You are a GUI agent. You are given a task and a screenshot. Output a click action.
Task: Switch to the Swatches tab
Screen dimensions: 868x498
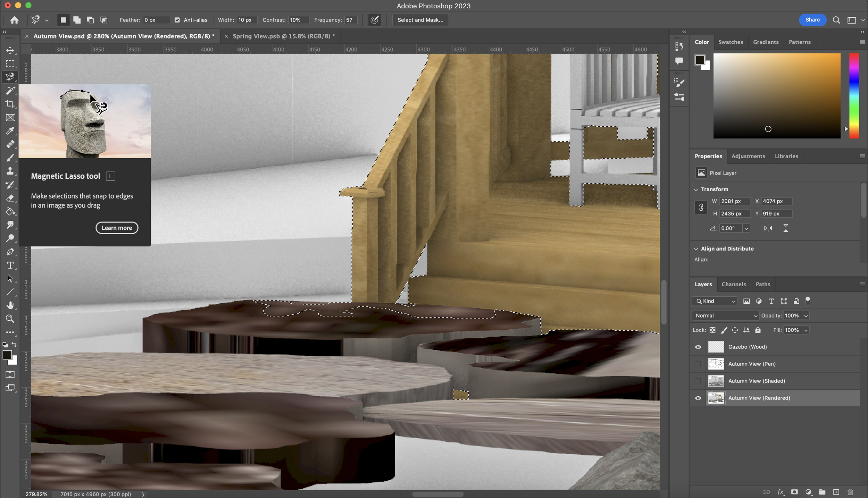coord(731,42)
